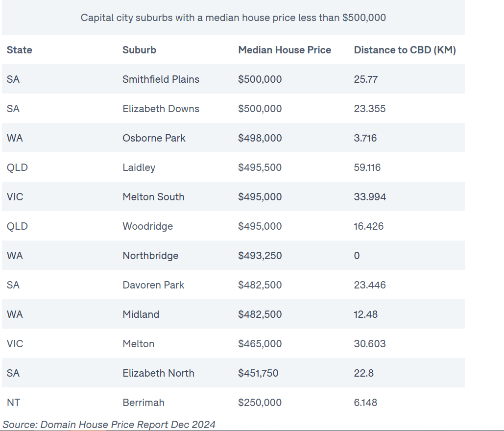
Task: Click the $250,000 median price cell
Action: (260, 403)
